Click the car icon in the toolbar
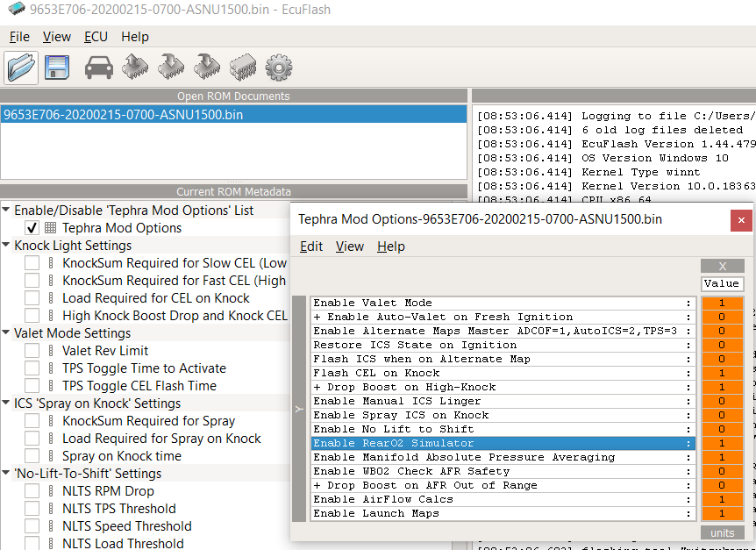The height and width of the screenshot is (550, 756). pos(98,67)
